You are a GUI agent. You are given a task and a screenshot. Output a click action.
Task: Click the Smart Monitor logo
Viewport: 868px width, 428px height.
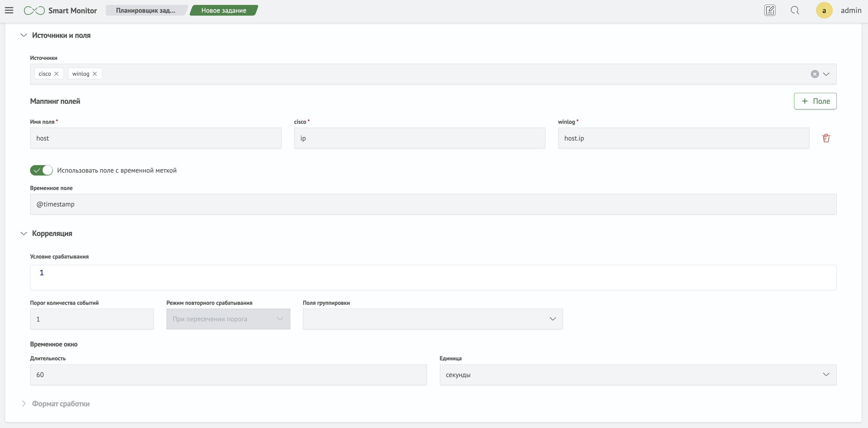coord(34,10)
